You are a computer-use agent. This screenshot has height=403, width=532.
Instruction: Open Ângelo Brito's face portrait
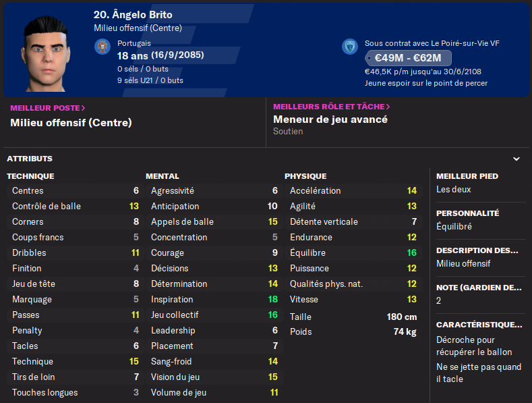tap(46, 54)
